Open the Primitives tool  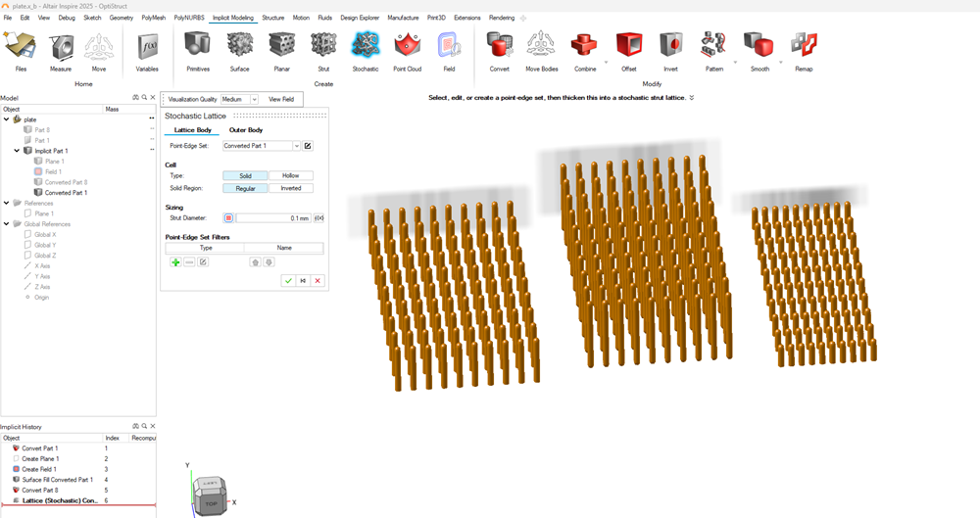[198, 45]
